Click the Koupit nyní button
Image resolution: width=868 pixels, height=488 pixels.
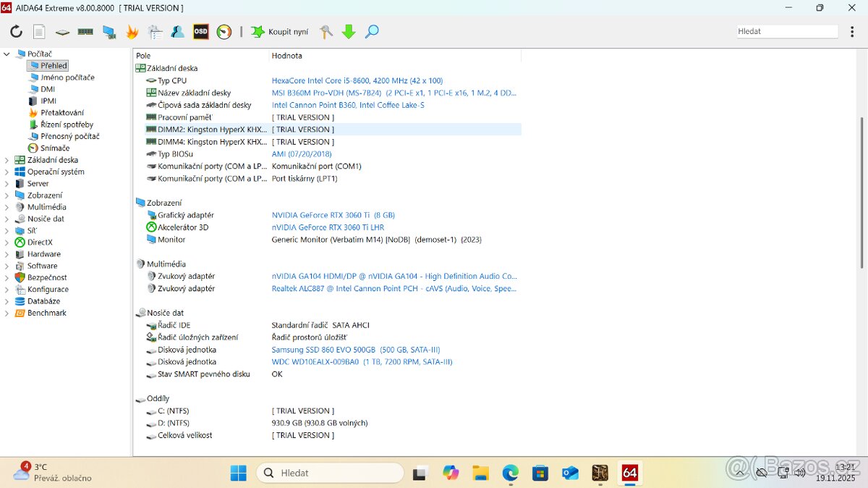click(x=279, y=32)
